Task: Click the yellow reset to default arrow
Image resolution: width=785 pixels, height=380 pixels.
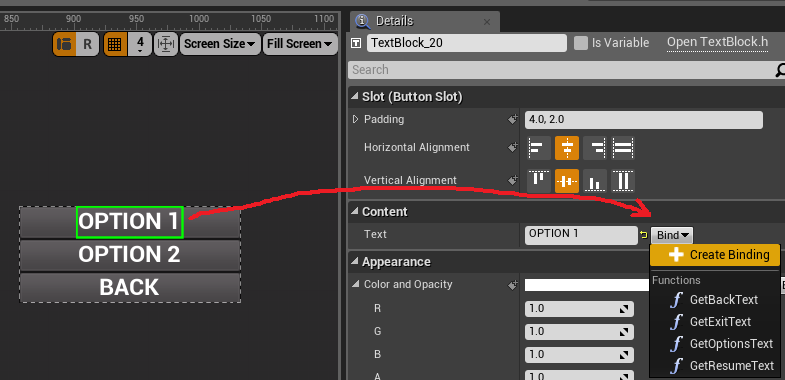Action: coord(644,235)
